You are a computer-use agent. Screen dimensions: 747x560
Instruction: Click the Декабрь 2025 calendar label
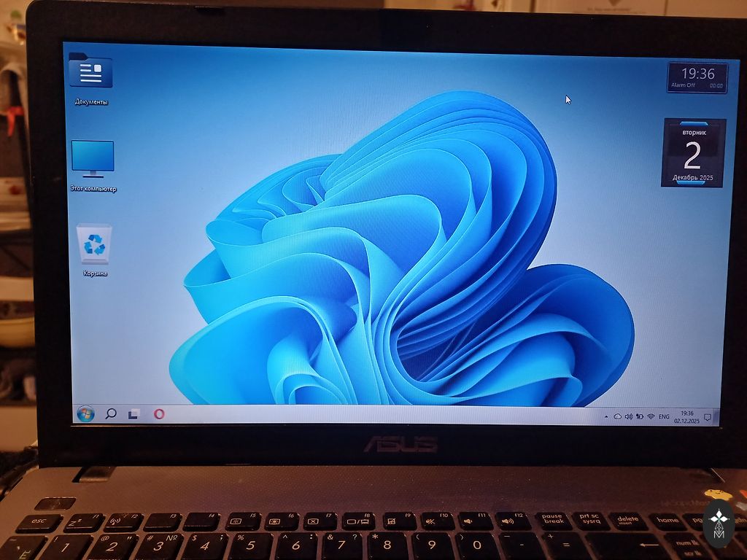[693, 177]
